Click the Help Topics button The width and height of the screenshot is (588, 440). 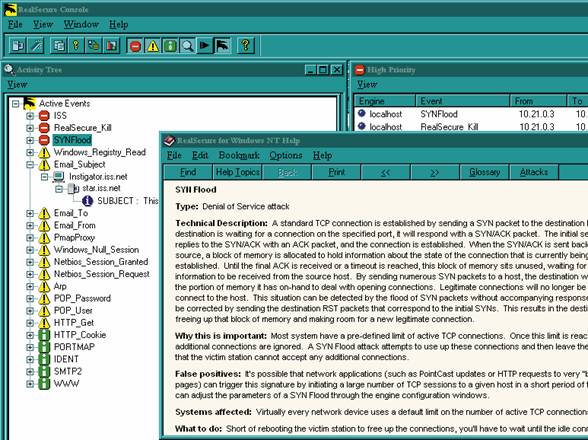click(x=238, y=172)
